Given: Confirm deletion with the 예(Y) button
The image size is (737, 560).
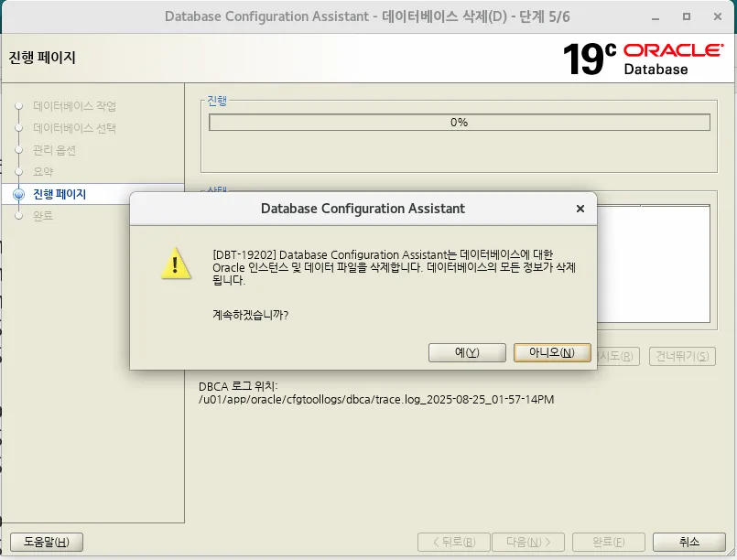Looking at the screenshot, I should pos(467,352).
